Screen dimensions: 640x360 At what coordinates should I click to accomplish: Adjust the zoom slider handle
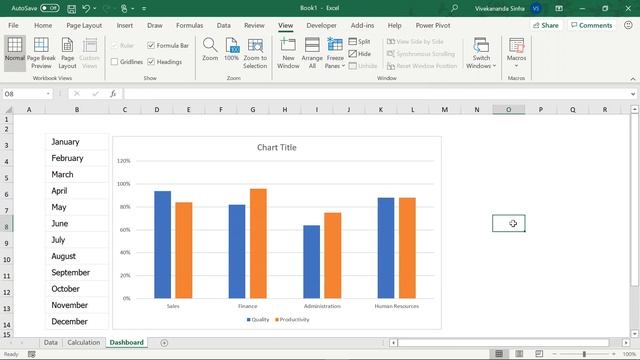pos(584,354)
